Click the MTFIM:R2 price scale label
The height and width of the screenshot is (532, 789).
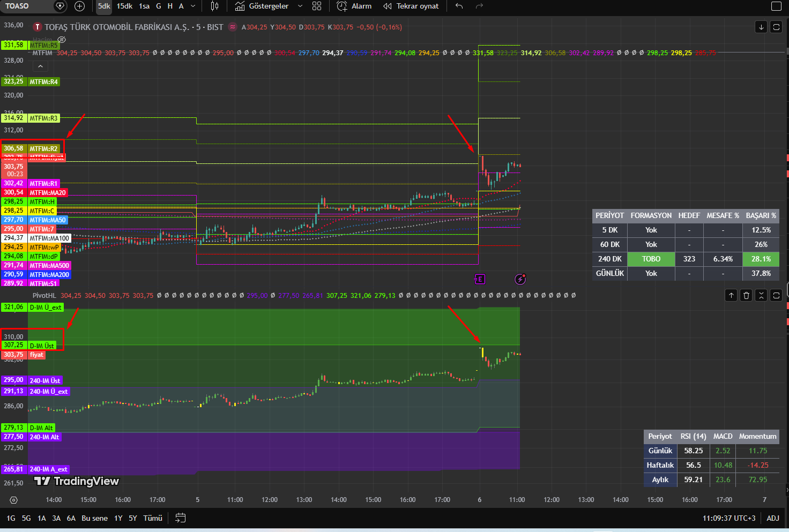click(x=43, y=148)
